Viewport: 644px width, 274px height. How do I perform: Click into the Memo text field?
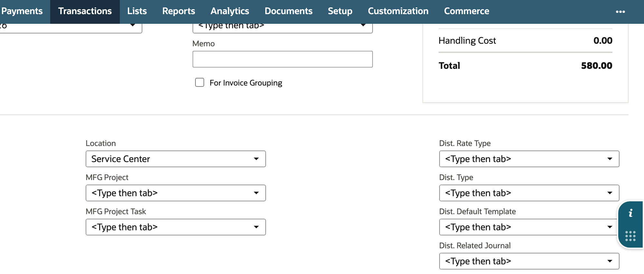click(x=282, y=59)
